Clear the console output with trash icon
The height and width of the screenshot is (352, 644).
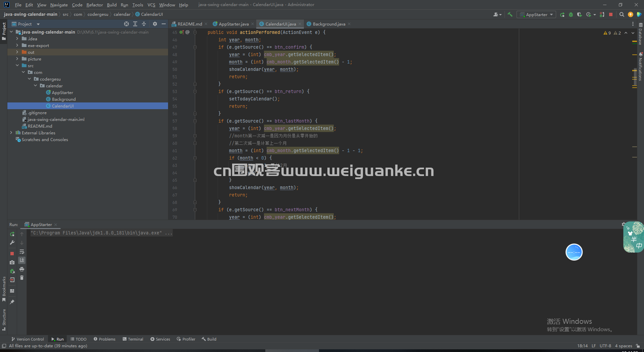coord(22,278)
